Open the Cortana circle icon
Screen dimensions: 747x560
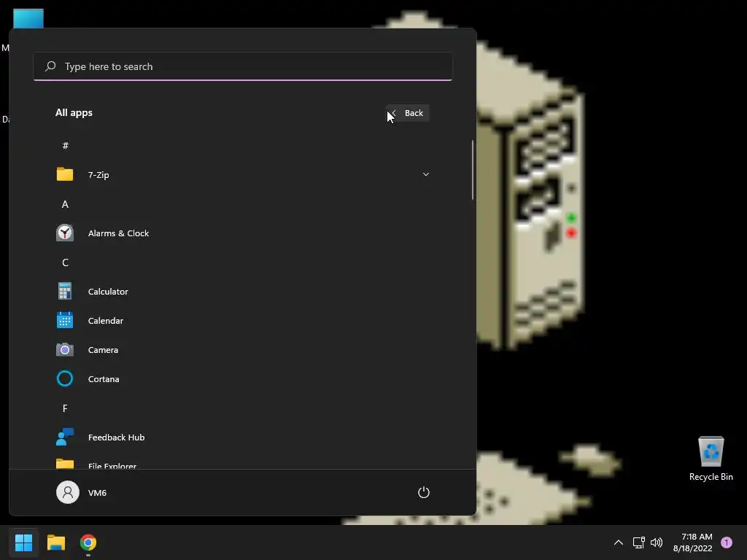pyautogui.click(x=65, y=378)
